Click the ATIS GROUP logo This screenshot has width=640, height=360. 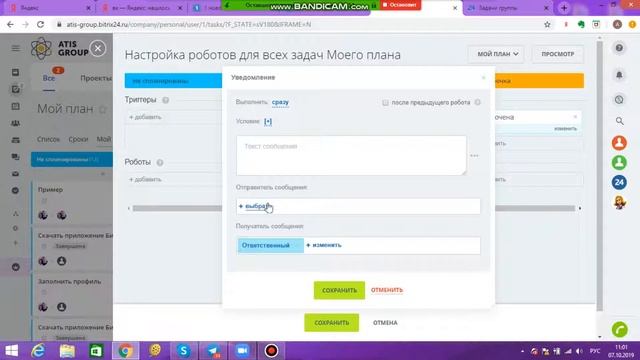coord(60,48)
